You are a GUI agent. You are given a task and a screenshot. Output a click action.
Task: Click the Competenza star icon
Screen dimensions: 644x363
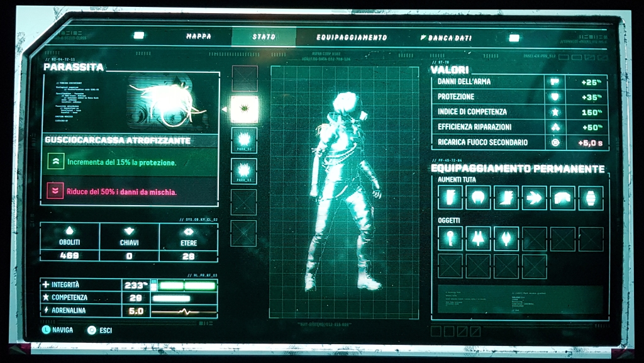[x=46, y=297]
